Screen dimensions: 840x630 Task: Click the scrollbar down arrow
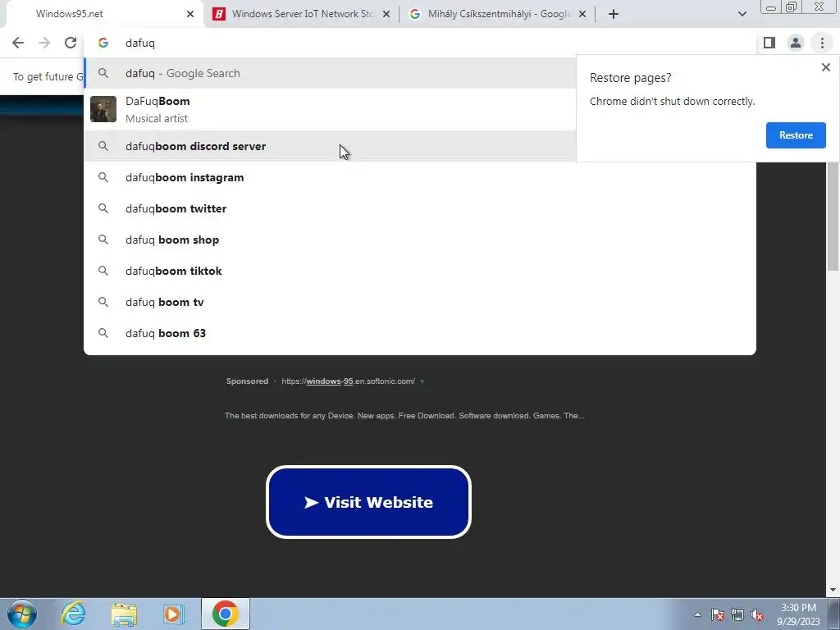833,590
